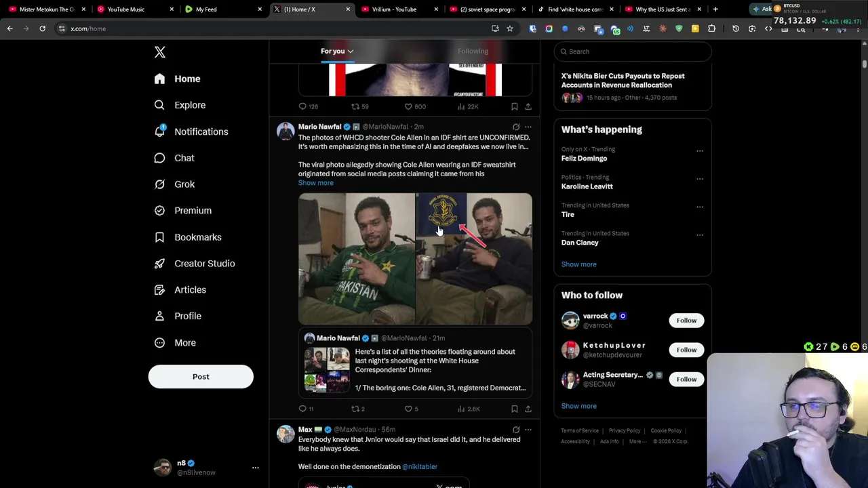Open Grok explain icon on Max post
This screenshot has width=868, height=488.
click(516, 430)
